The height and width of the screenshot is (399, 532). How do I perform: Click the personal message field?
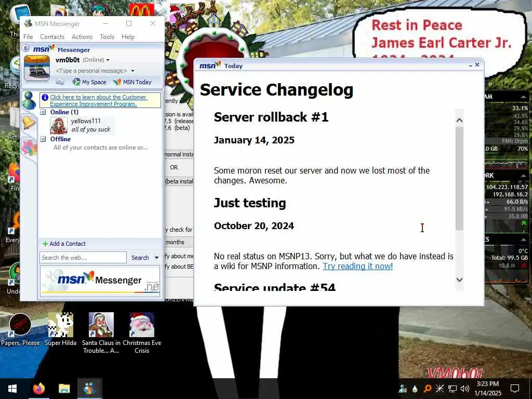[91, 71]
